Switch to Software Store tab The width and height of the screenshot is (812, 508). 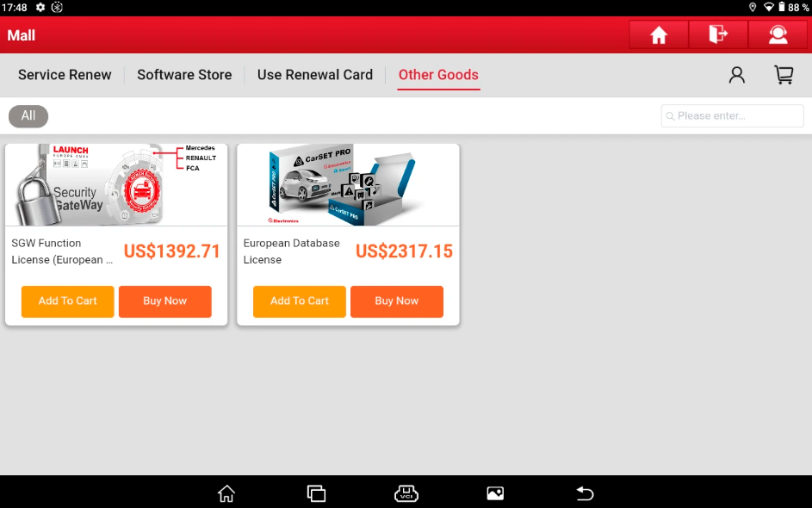pos(184,75)
